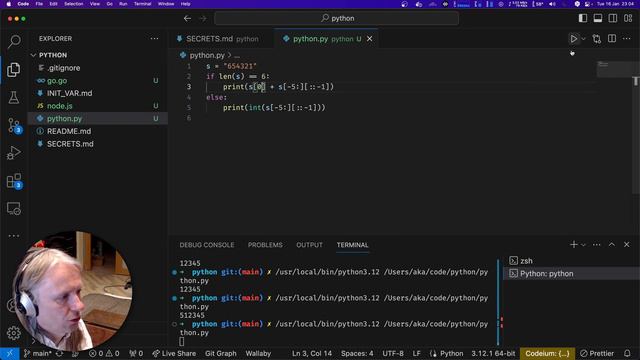Select python.py in explorer tree

(98, 119)
